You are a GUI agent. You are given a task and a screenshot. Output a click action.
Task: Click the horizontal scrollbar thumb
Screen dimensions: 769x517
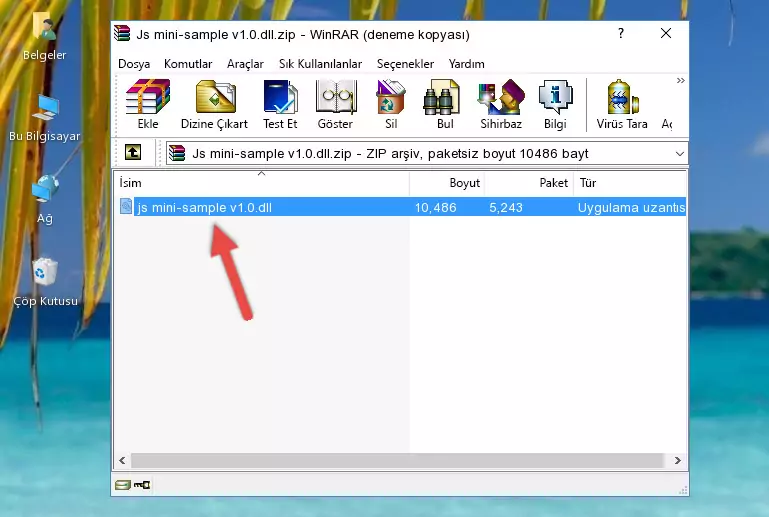(x=397, y=460)
